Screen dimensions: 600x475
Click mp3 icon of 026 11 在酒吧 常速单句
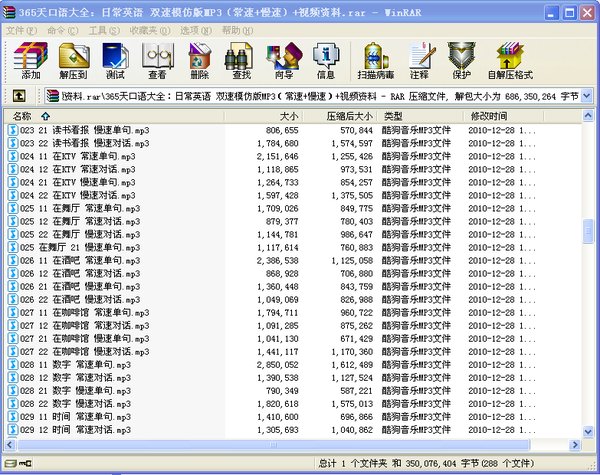coord(13,260)
